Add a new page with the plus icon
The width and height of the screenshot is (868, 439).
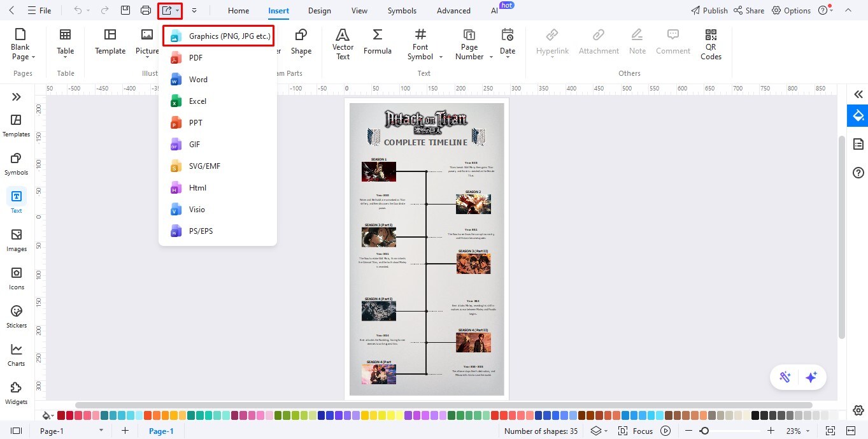[125, 431]
